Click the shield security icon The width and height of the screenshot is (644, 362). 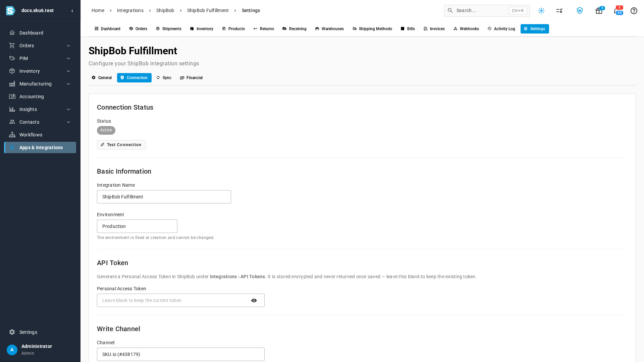(x=580, y=11)
